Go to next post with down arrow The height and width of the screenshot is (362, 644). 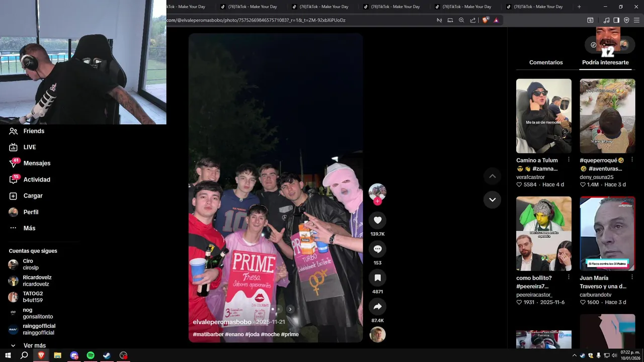(492, 200)
